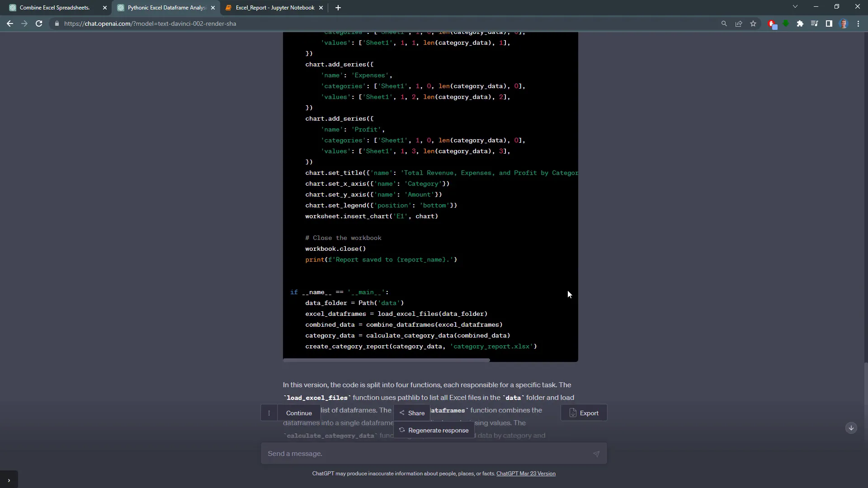Open the tab search dropdown chevron
Screen dimensions: 868x488
(x=795, y=6)
